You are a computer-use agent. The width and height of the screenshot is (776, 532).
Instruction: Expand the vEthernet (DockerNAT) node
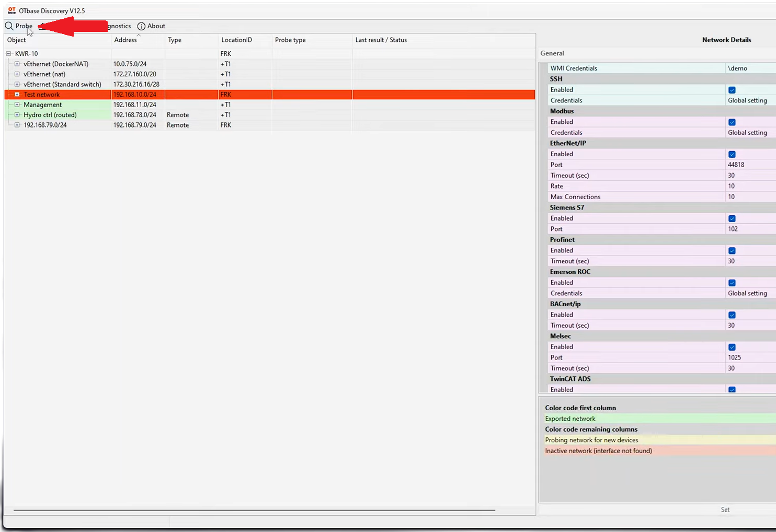(17, 64)
